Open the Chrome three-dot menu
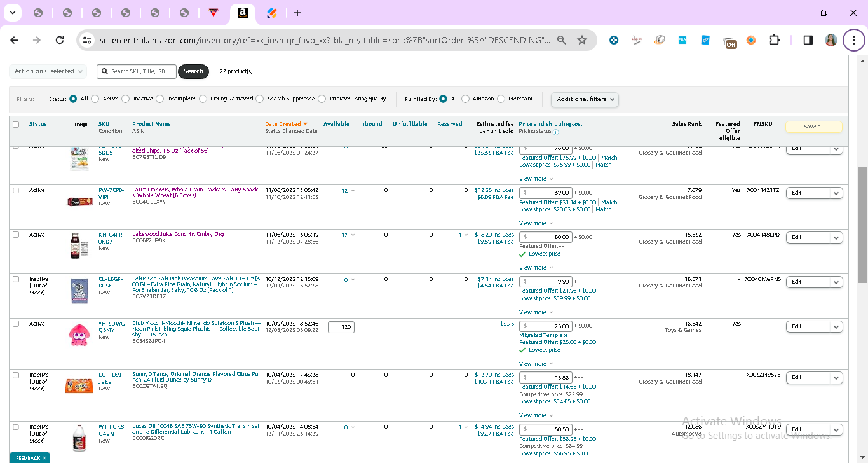 coord(854,40)
